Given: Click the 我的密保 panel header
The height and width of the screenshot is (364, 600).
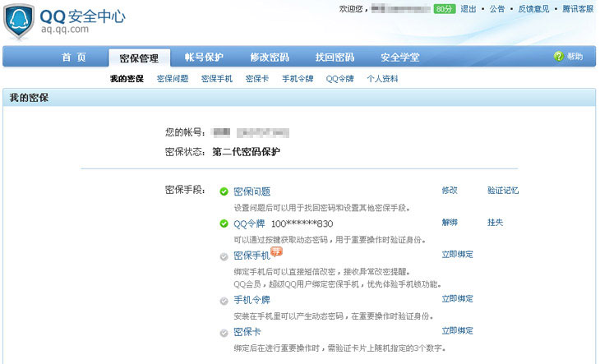Looking at the screenshot, I should click(299, 98).
